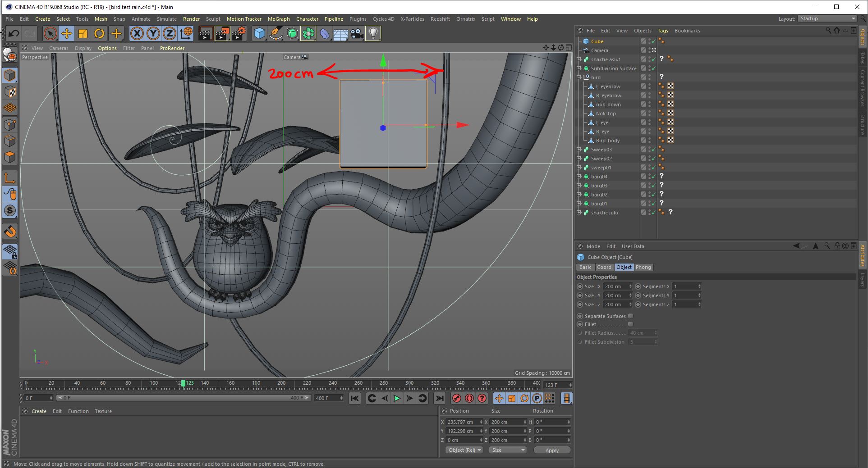The width and height of the screenshot is (868, 468).
Task: Open the Object (Rel) coordinate dropdown
Action: (x=464, y=450)
